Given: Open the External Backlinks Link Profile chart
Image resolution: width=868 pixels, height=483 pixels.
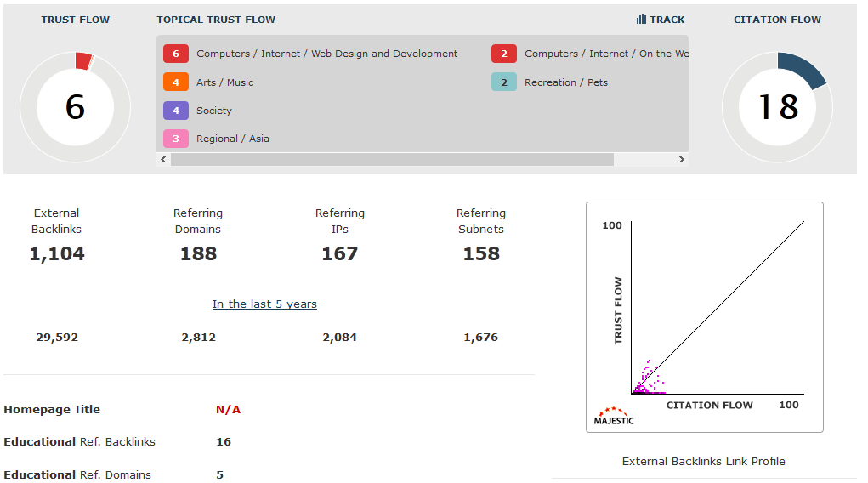Looking at the screenshot, I should (x=705, y=317).
